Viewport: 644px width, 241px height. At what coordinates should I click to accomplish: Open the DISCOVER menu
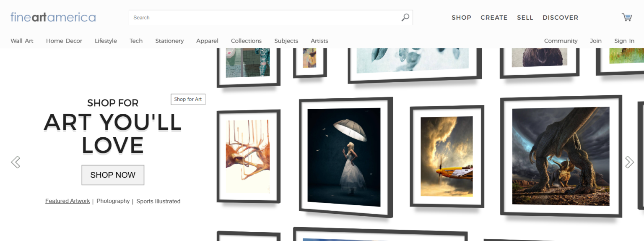pyautogui.click(x=560, y=18)
